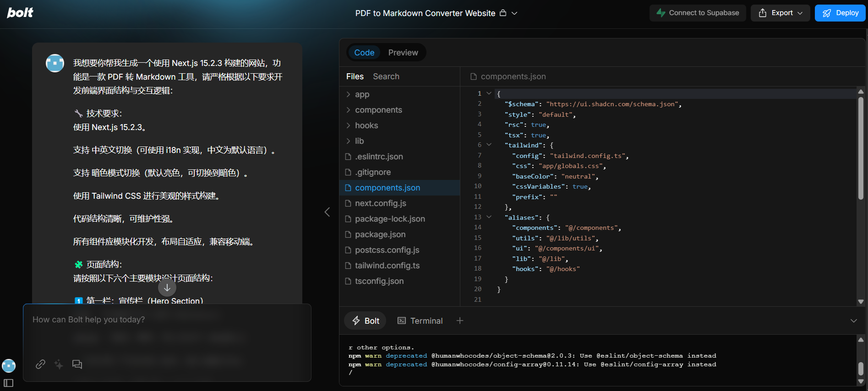Collapse aliases block fold at line 13
Screen dimensions: 868x391
coord(489,217)
